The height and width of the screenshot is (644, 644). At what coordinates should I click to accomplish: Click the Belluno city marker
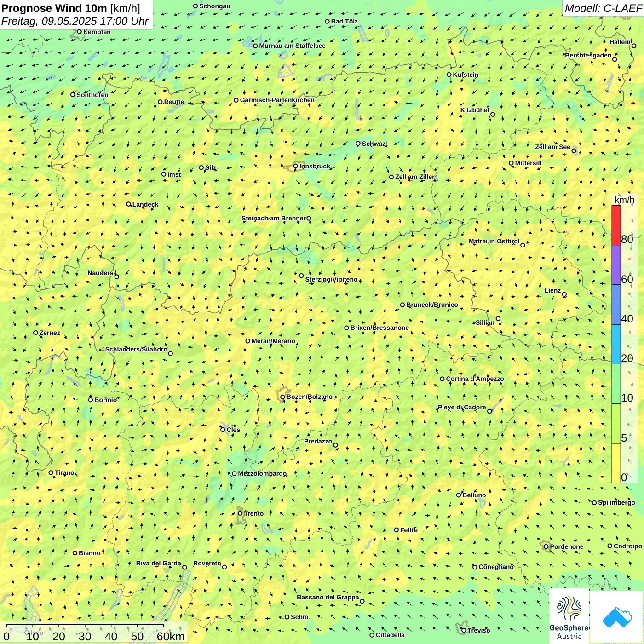pos(459,495)
